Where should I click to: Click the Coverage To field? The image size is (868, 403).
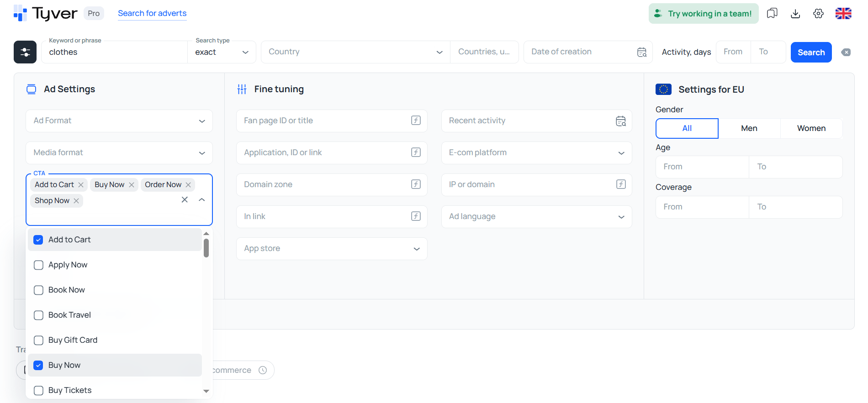click(796, 207)
